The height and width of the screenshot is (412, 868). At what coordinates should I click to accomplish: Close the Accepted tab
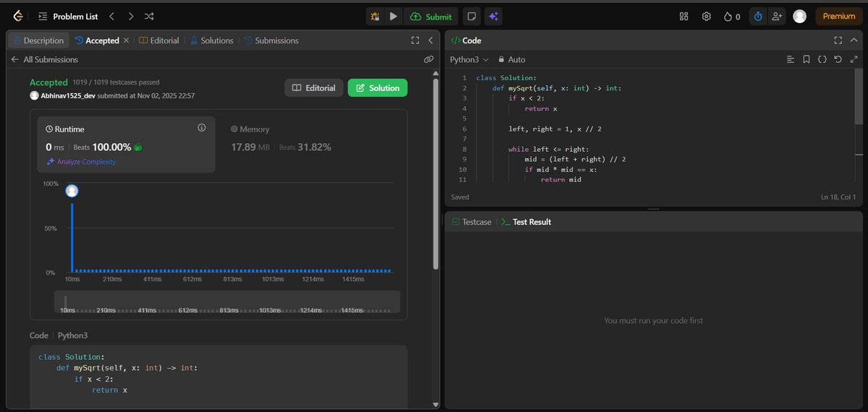(x=127, y=40)
